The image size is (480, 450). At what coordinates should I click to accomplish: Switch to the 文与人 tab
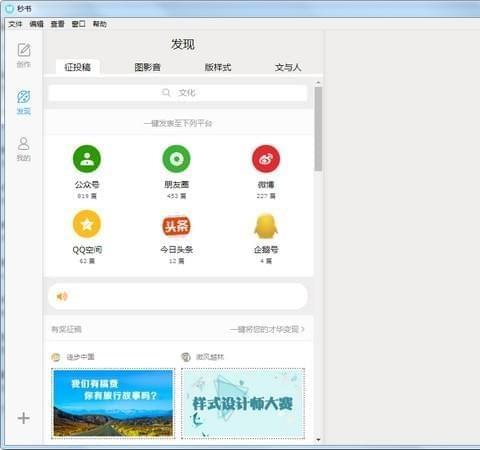(288, 67)
